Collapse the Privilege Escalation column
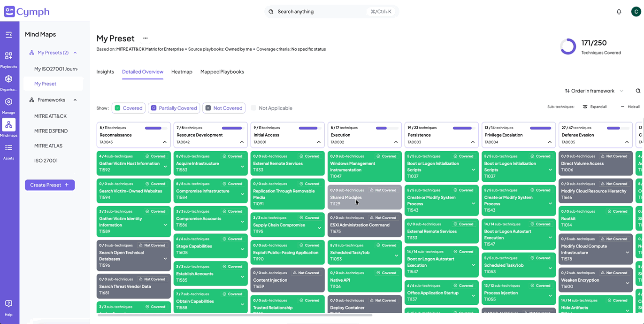 pyautogui.click(x=550, y=142)
